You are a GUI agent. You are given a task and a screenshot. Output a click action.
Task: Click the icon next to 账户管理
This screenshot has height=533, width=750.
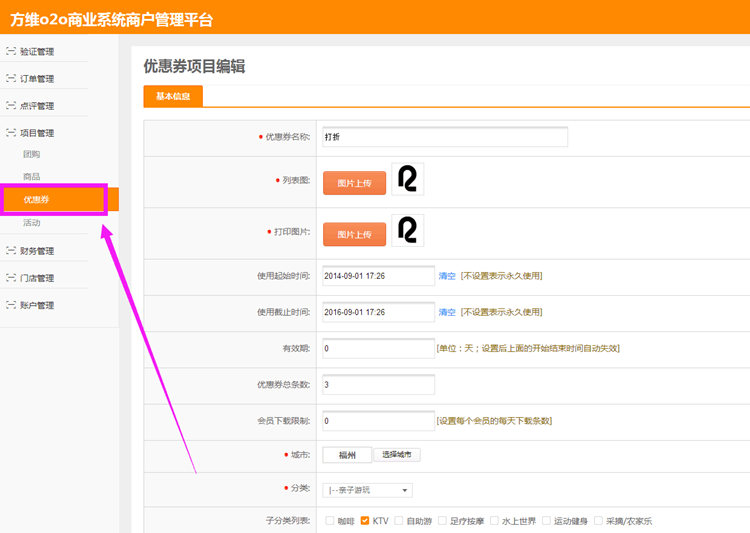(x=11, y=305)
